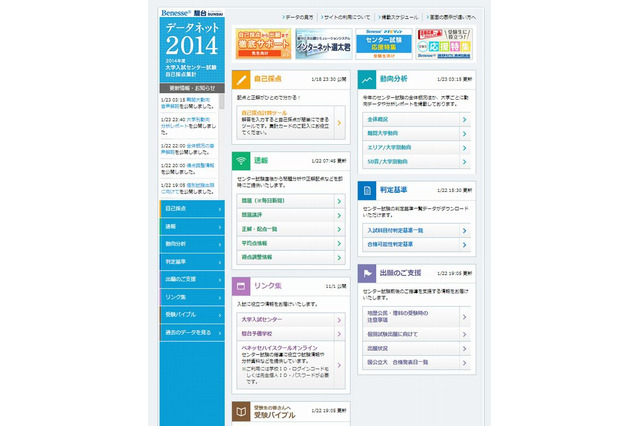Viewport: 640px width, 426px height.
Task: Open リンク集 in the left sidebar menu
Action: coord(192,297)
